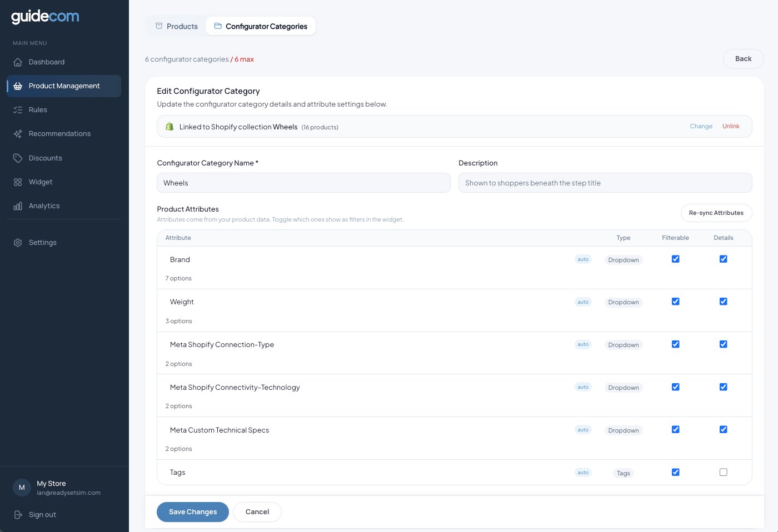Open Discounts using the tag icon
778x532 pixels.
[17, 158]
